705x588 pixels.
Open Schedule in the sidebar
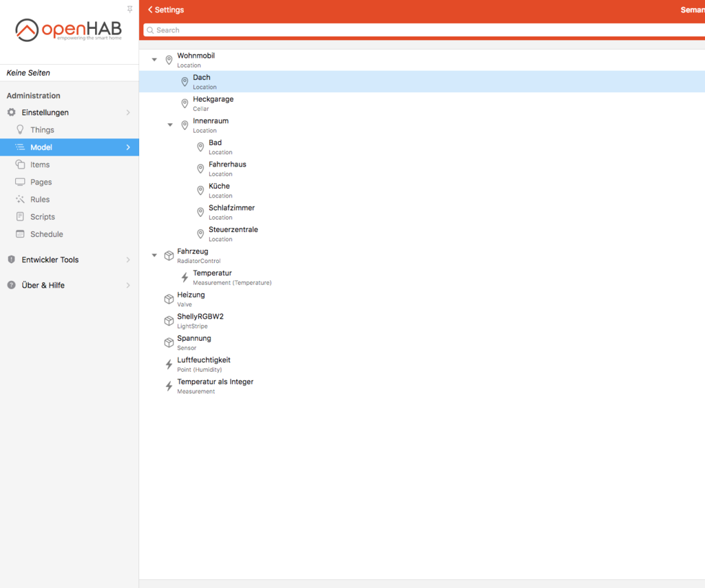70,234
